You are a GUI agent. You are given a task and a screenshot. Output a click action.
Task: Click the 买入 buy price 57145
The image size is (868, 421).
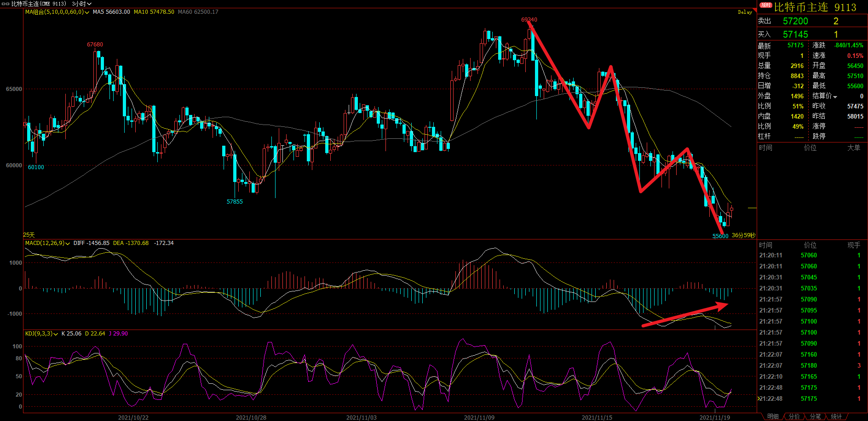[x=795, y=34]
